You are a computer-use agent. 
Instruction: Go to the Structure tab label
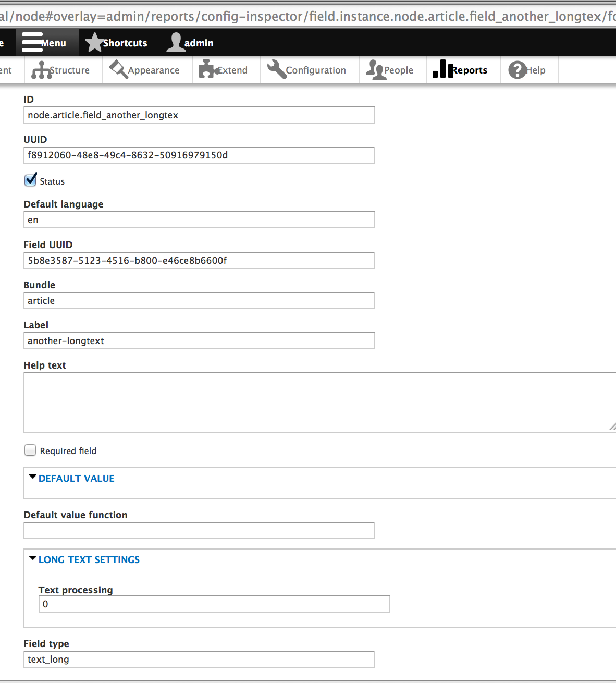[70, 70]
